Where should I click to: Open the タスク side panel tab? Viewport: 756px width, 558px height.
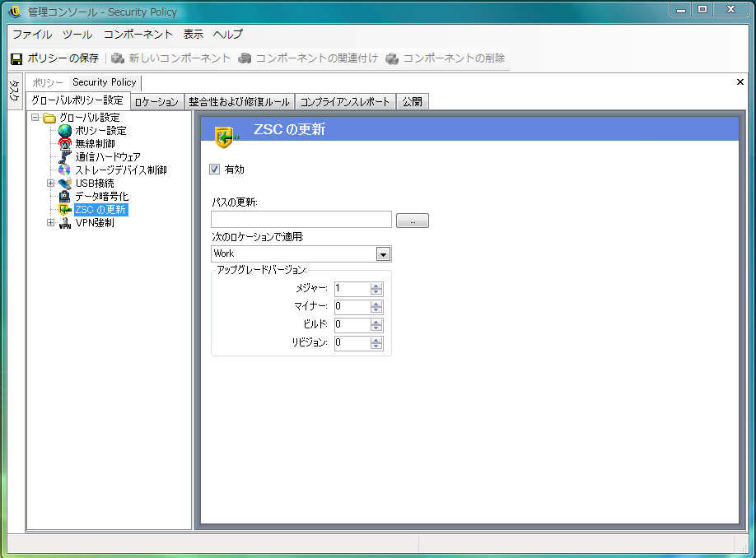pos(15,90)
